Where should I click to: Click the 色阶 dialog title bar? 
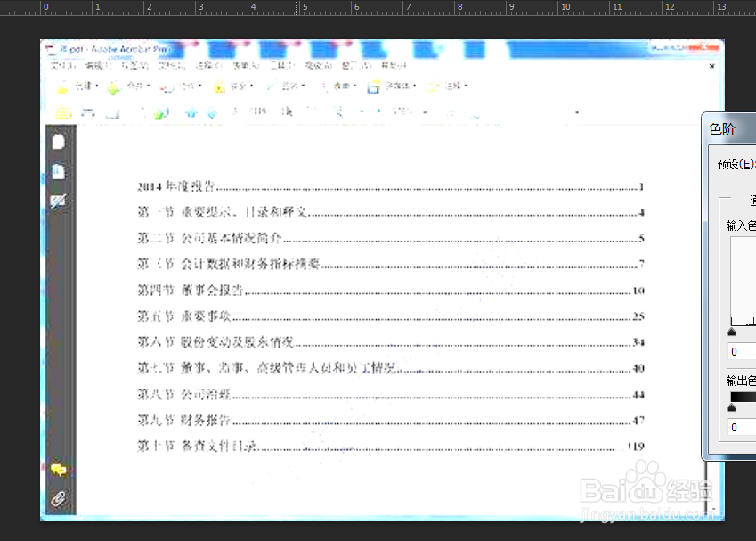click(x=728, y=128)
